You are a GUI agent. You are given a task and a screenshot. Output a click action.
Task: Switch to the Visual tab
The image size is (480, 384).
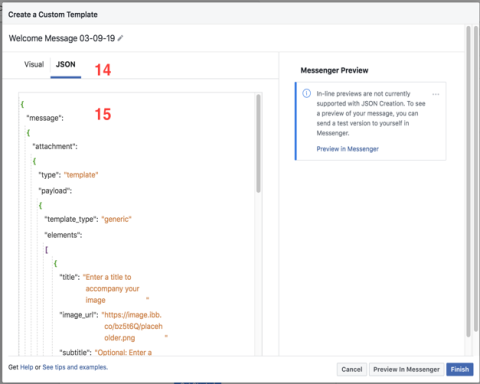click(34, 64)
